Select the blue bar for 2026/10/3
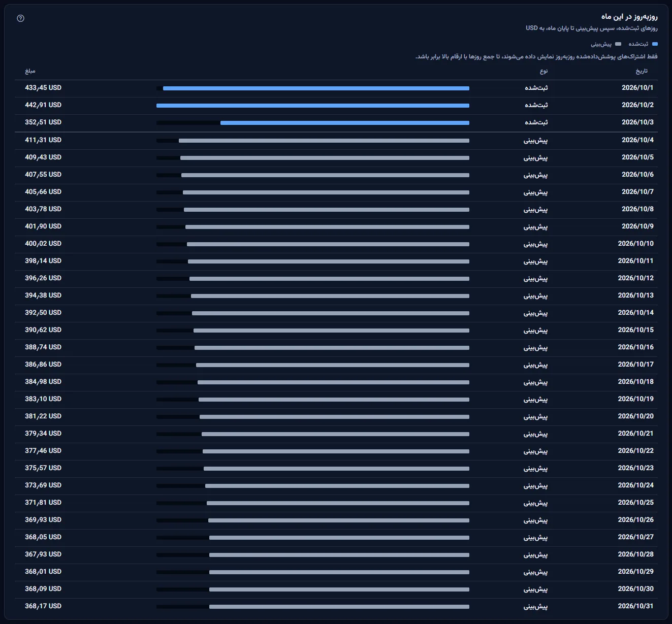Image resolution: width=672 pixels, height=624 pixels. (345, 123)
